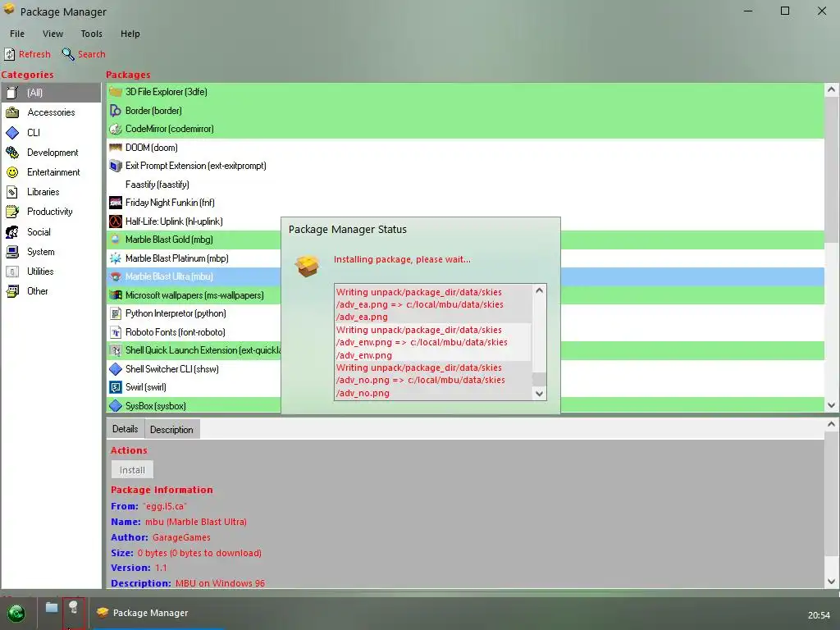840x630 pixels.
Task: Open the View menu
Action: click(53, 34)
